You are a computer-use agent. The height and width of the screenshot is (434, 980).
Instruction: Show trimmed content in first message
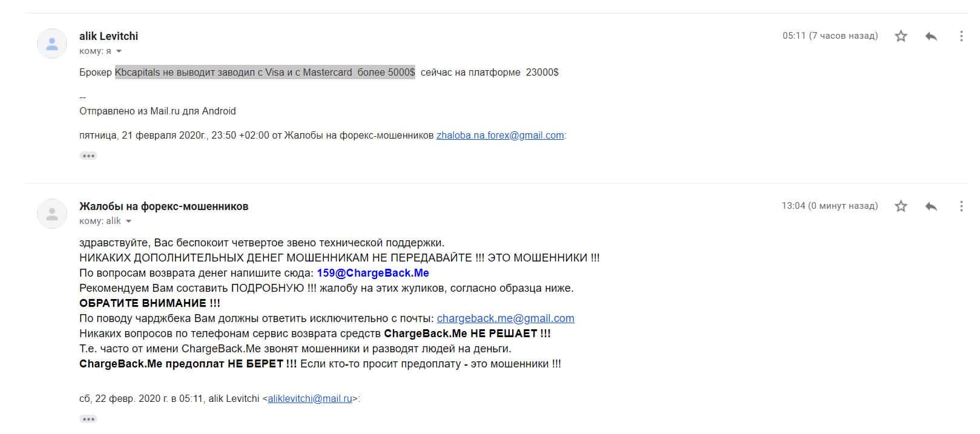pos(88,156)
